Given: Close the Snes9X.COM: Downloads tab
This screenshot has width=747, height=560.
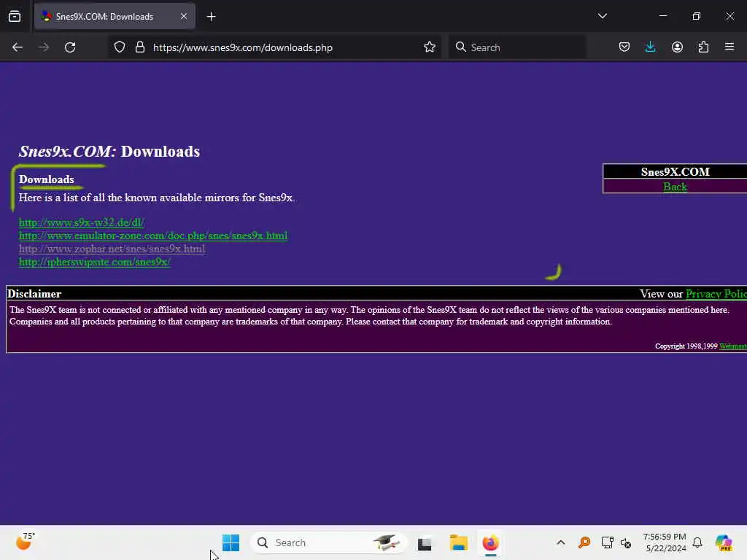Looking at the screenshot, I should 183,17.
